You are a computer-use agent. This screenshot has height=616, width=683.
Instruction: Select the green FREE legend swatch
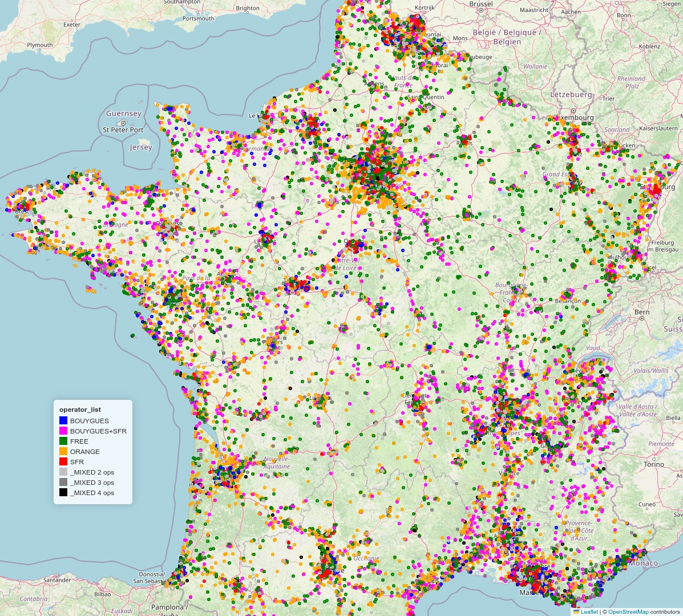point(63,441)
